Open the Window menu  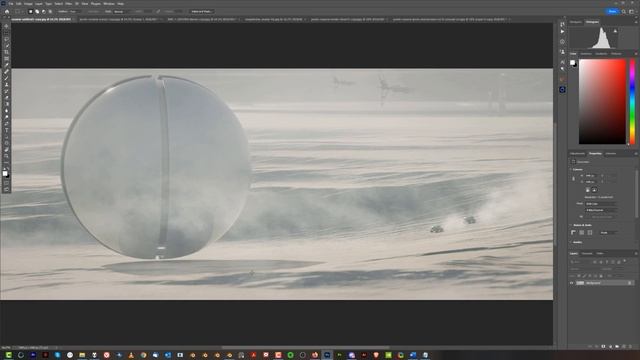[109, 3]
